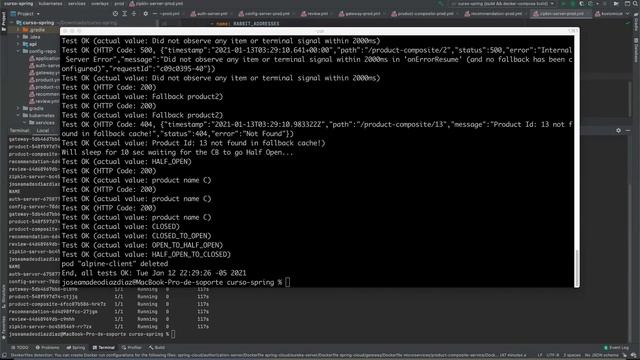640x360 pixels.
Task: Click the Database vertical side tab
Action: click(636, 50)
